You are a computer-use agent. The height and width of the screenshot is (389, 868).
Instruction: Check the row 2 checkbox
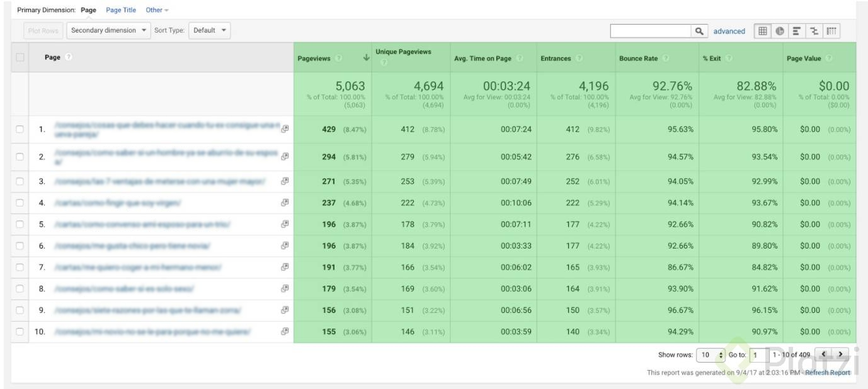click(x=20, y=157)
